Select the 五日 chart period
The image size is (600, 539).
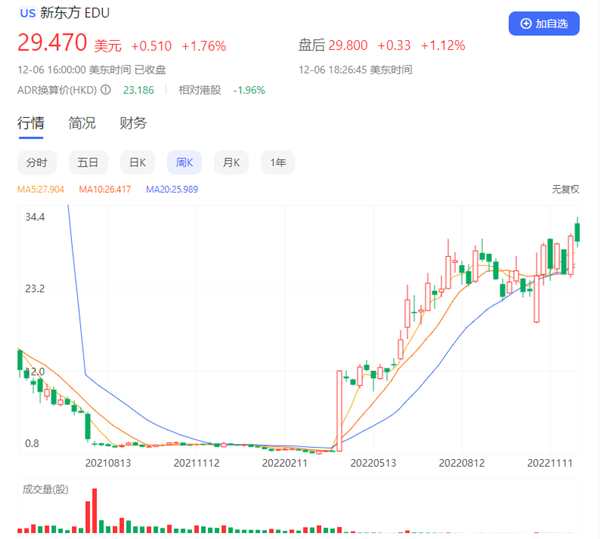point(88,163)
